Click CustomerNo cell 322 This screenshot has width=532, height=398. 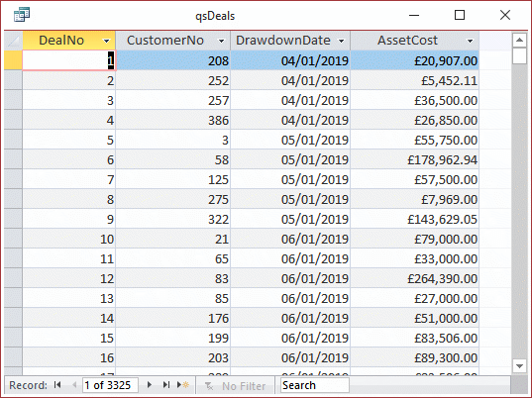173,219
